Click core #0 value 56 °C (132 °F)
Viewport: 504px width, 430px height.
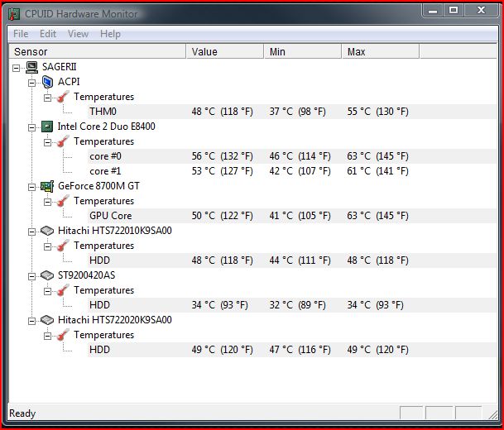pyautogui.click(x=223, y=156)
